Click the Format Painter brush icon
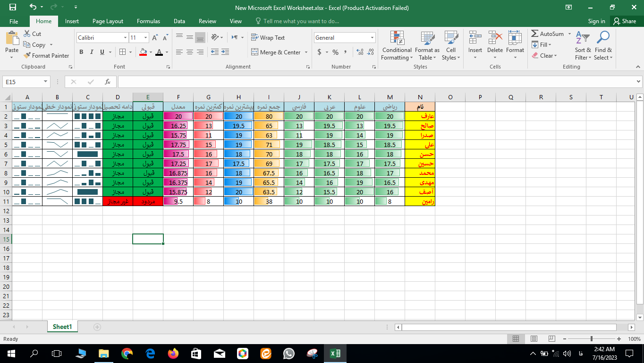This screenshot has width=644, height=363. tap(27, 56)
